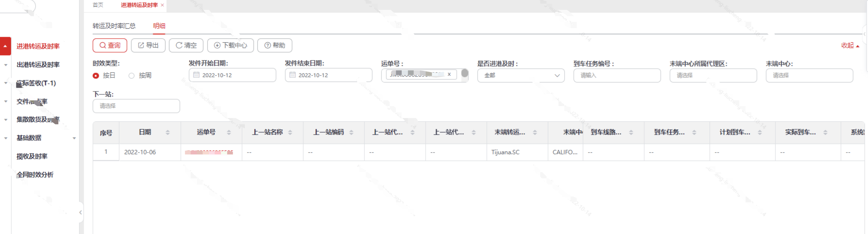Click the 查询 search button
Viewport: 868px width, 234px height.
point(109,45)
